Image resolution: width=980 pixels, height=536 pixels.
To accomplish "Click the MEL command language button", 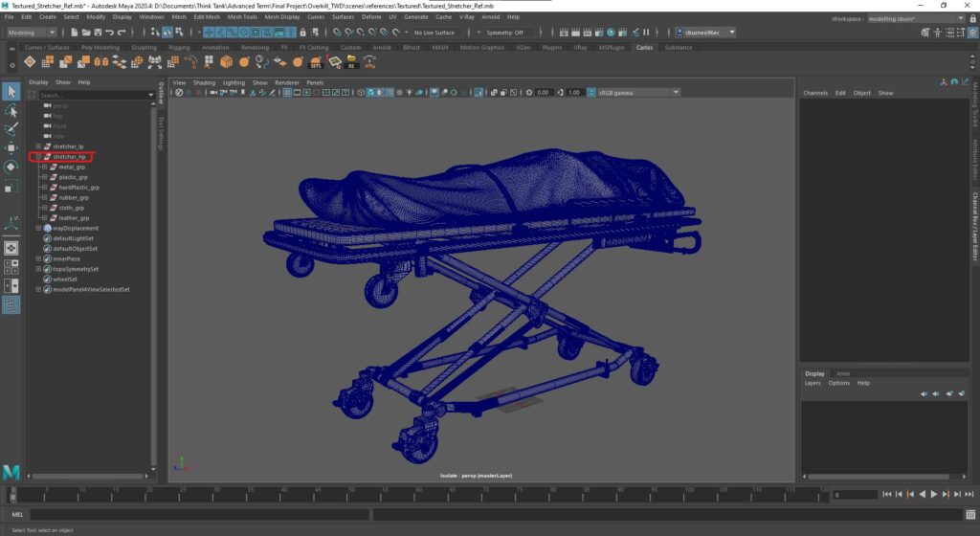I will coord(17,515).
